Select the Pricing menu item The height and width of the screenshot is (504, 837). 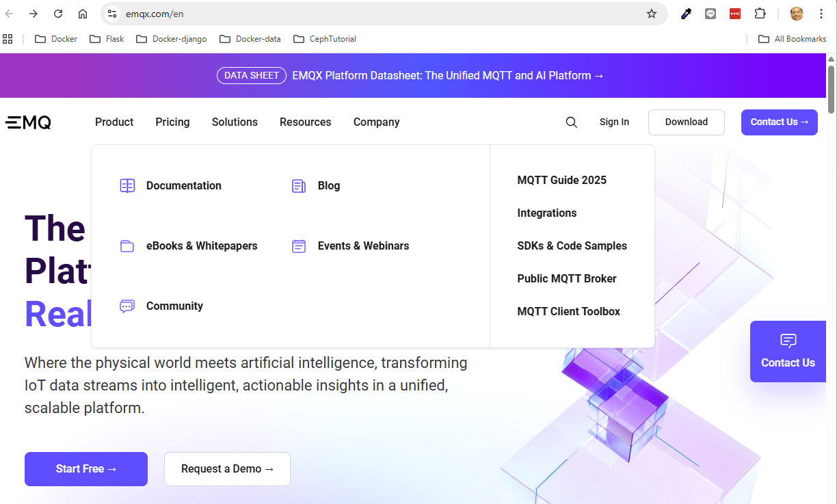click(x=172, y=122)
